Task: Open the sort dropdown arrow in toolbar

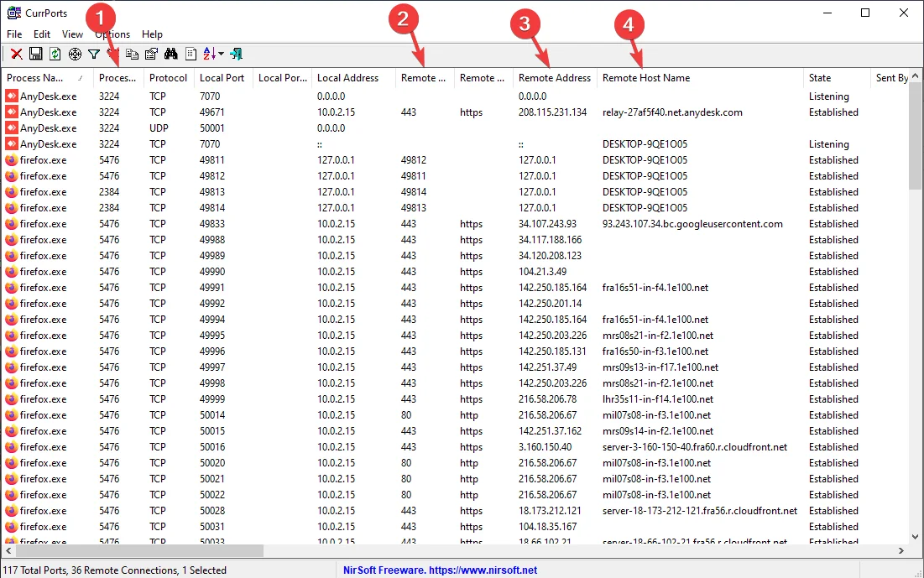Action: click(x=221, y=55)
